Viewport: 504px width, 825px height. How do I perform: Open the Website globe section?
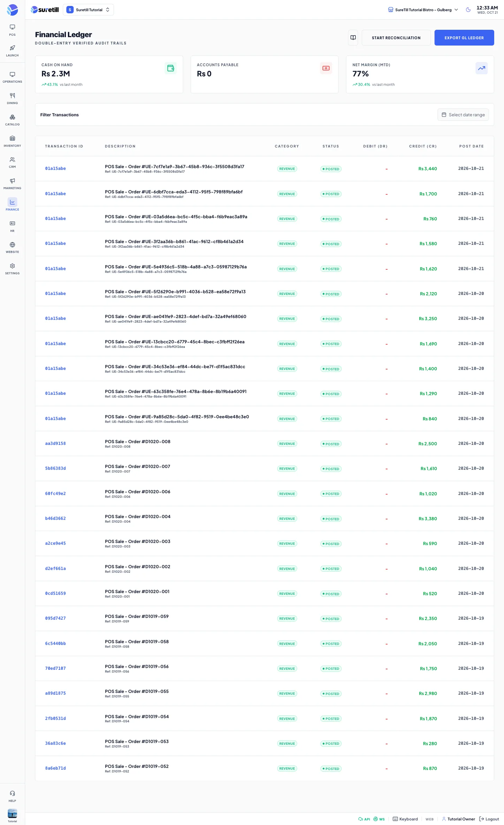point(12,248)
